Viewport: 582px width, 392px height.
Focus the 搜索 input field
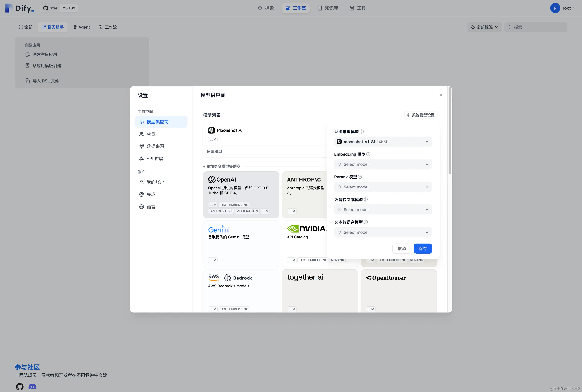click(x=536, y=27)
